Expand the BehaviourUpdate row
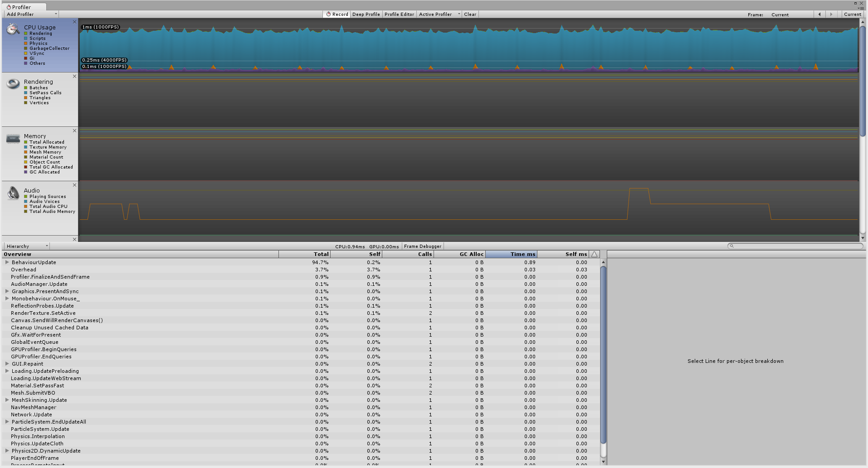The image size is (868, 468). (x=6, y=262)
